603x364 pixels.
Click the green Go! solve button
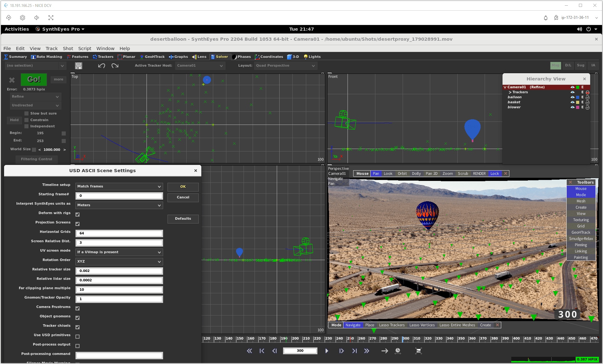34,79
